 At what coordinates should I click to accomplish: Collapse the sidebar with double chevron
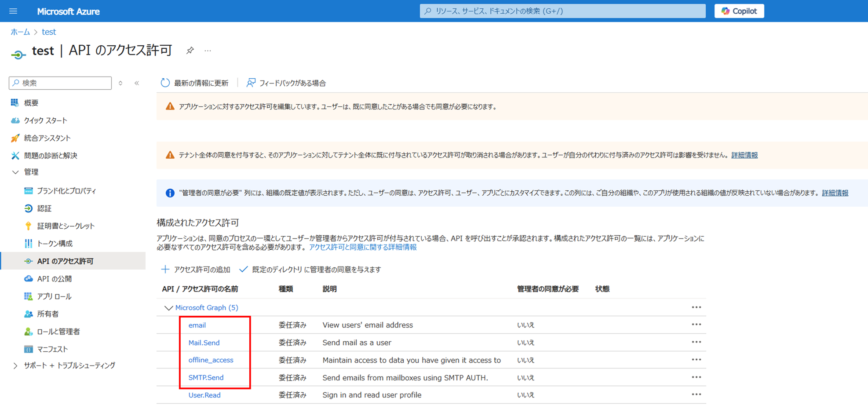[x=137, y=83]
